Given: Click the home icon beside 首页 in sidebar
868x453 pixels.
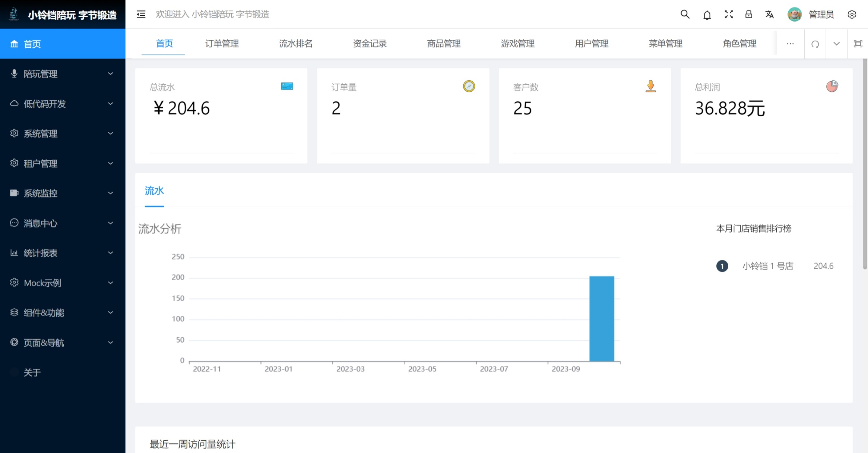Looking at the screenshot, I should tap(14, 44).
